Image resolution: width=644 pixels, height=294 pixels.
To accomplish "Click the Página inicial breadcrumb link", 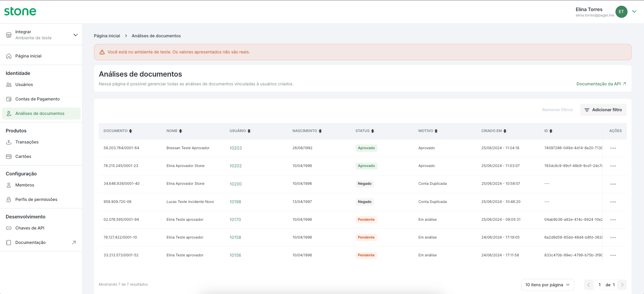I will pos(107,36).
